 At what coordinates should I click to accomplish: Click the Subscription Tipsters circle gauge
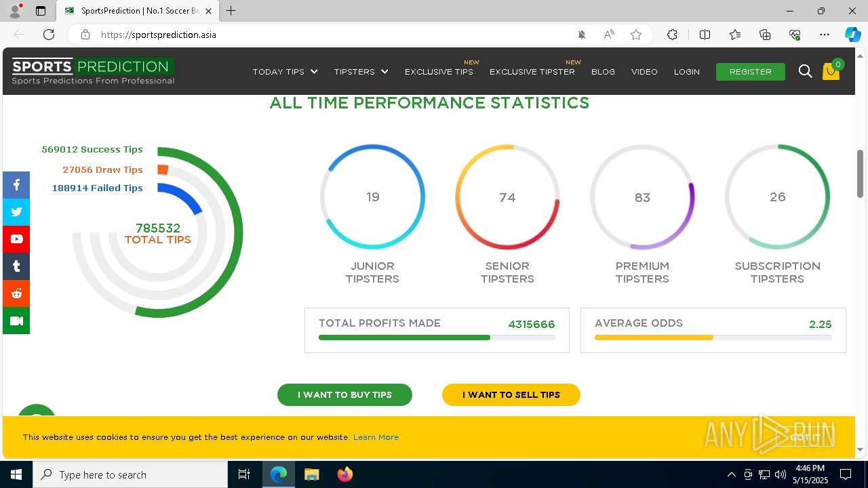777,197
